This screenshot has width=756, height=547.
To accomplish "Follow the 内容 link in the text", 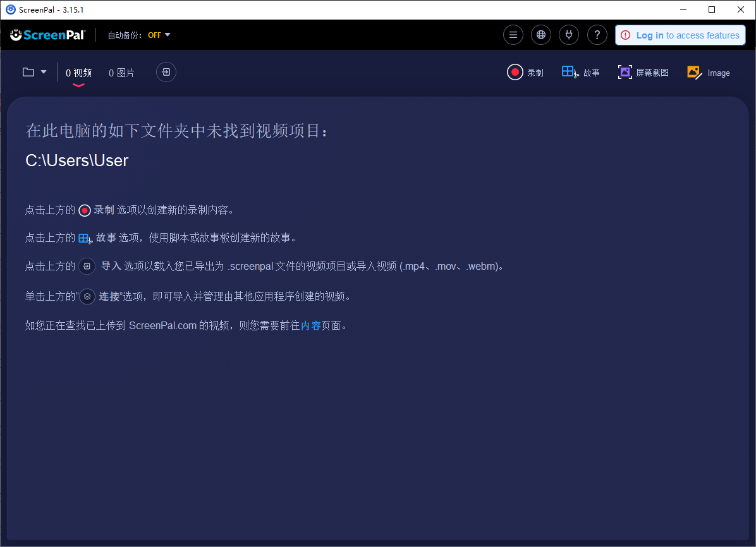I will point(311,326).
